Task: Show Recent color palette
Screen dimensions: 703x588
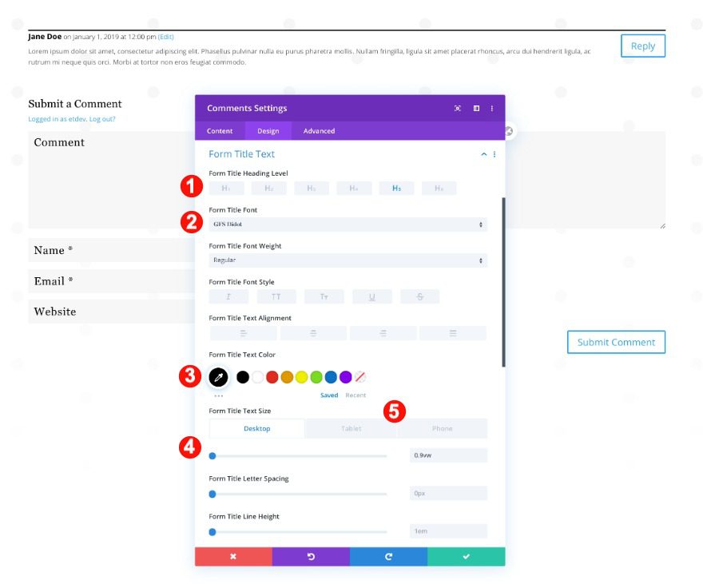Action: coord(355,395)
